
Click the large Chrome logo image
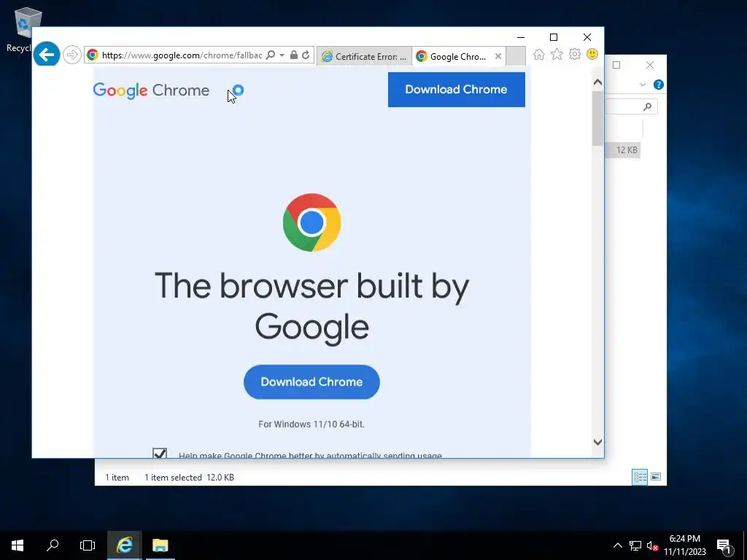pyautogui.click(x=311, y=222)
